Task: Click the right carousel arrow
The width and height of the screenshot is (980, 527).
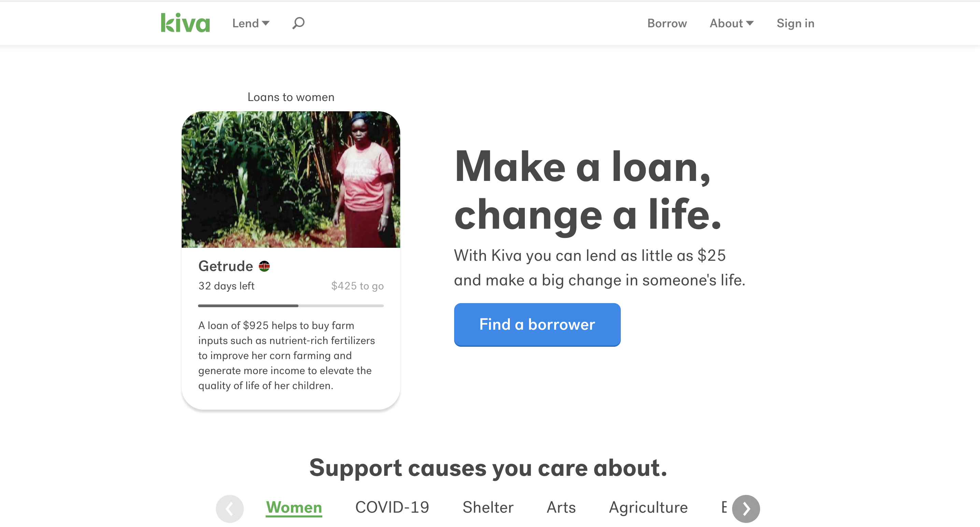Action: [746, 508]
